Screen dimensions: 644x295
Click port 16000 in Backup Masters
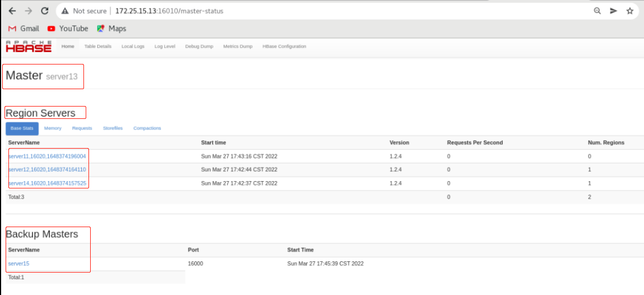coord(195,264)
